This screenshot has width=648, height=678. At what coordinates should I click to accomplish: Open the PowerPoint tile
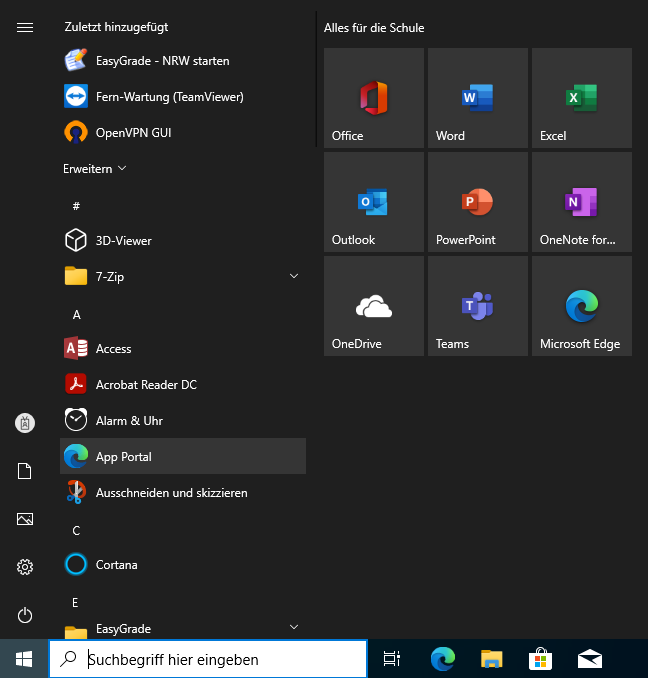(x=477, y=202)
